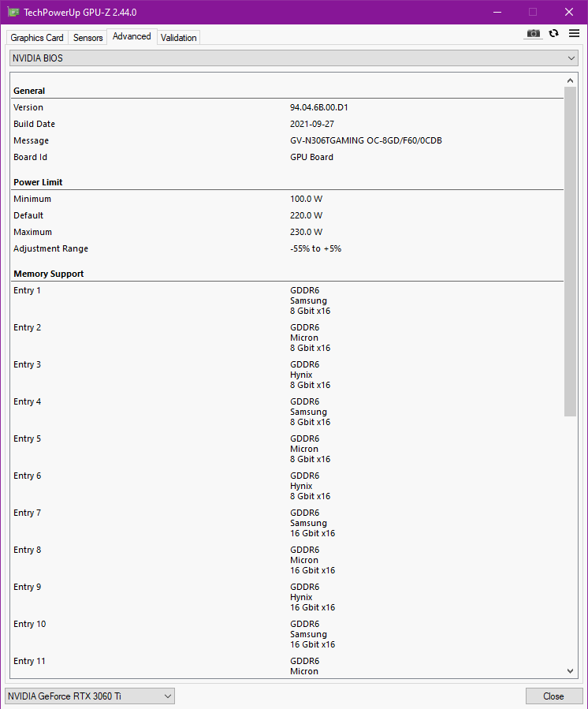Minimize the GPU-Z window

(497, 12)
